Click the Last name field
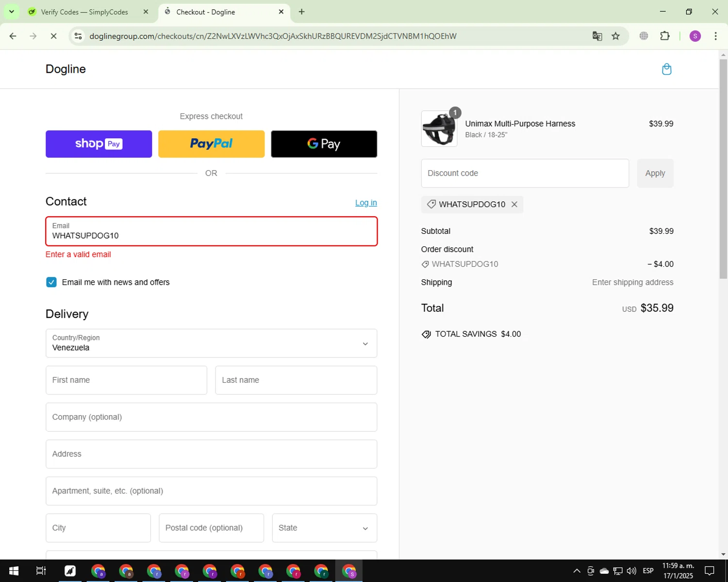The height and width of the screenshot is (582, 728). point(296,380)
